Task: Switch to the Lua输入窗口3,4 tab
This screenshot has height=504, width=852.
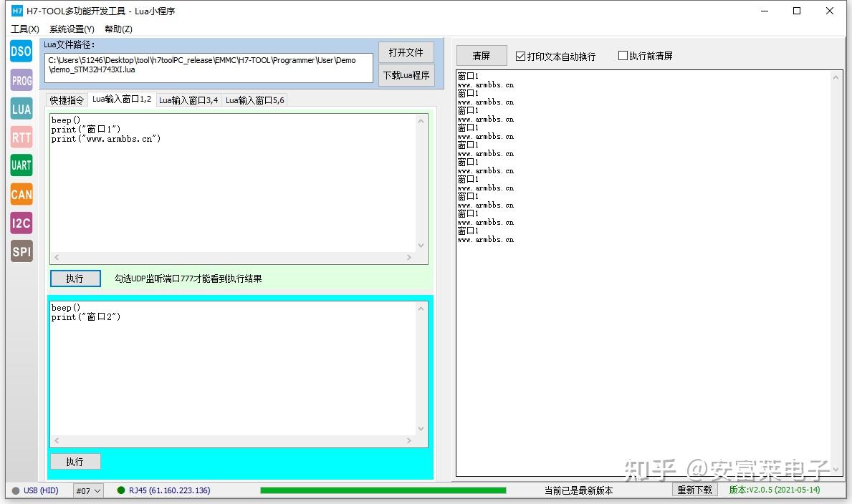Action: 188,100
